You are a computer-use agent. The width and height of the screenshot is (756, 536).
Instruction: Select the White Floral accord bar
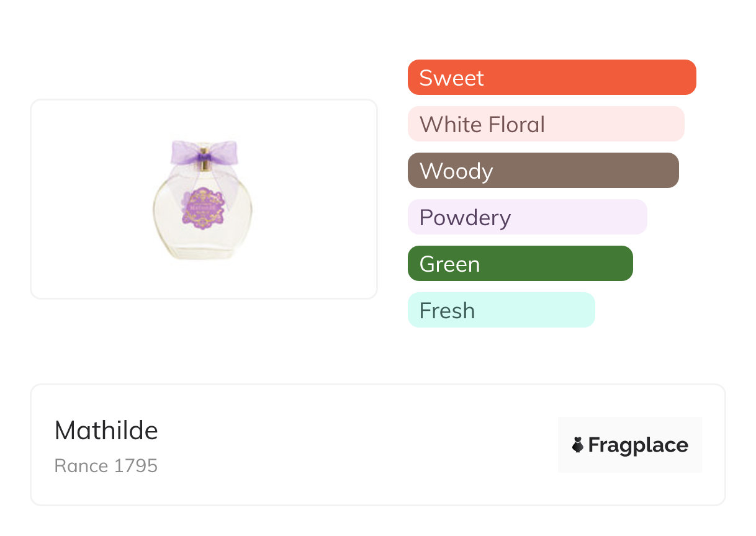coord(546,124)
